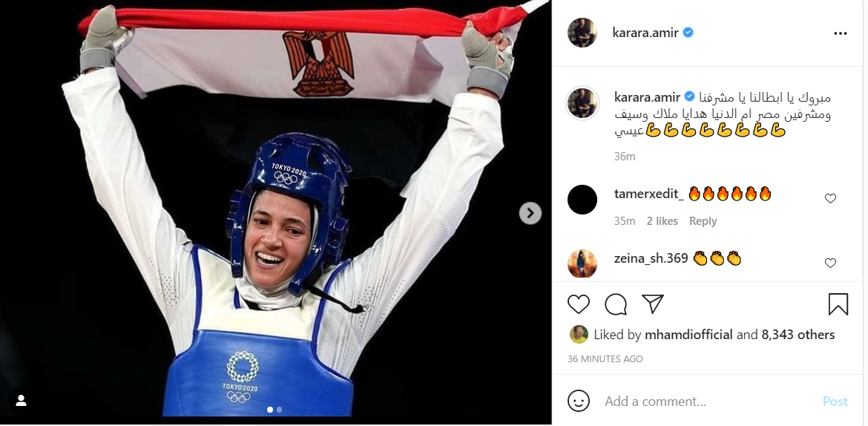Open zeina_sh.369 profile avatar

tap(582, 263)
